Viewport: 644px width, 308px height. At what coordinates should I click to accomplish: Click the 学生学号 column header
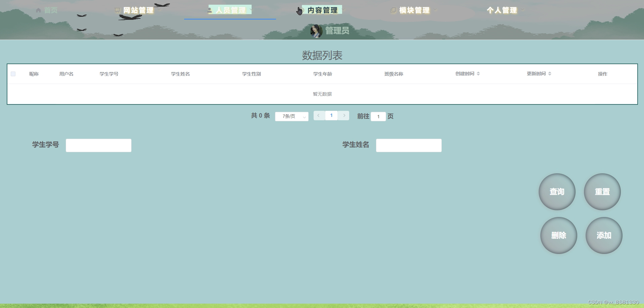(x=109, y=74)
